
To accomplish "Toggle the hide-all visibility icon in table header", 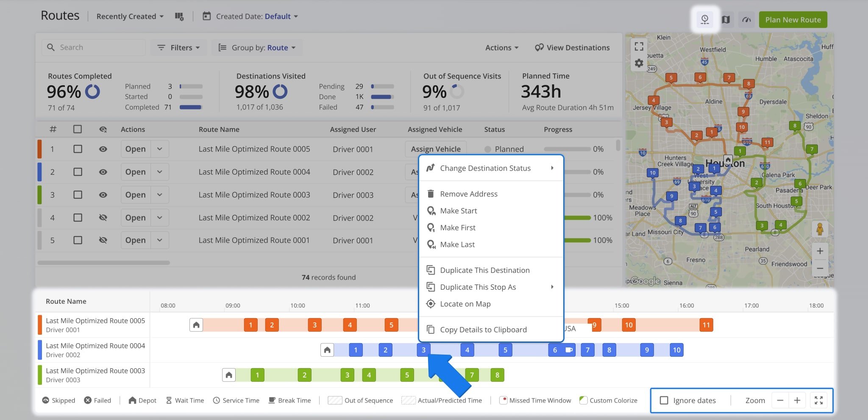I will 103,129.
